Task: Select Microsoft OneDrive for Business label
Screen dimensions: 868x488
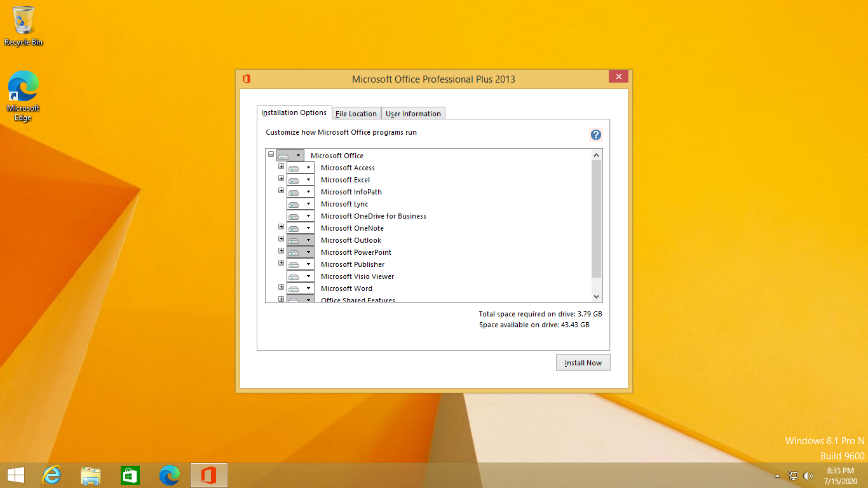Action: (x=373, y=216)
